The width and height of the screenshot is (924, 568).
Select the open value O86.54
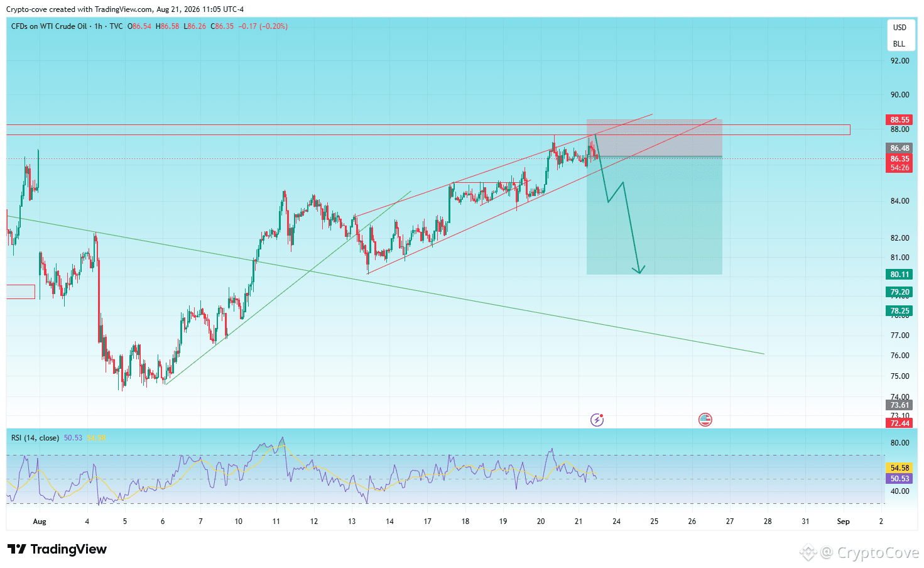(139, 26)
